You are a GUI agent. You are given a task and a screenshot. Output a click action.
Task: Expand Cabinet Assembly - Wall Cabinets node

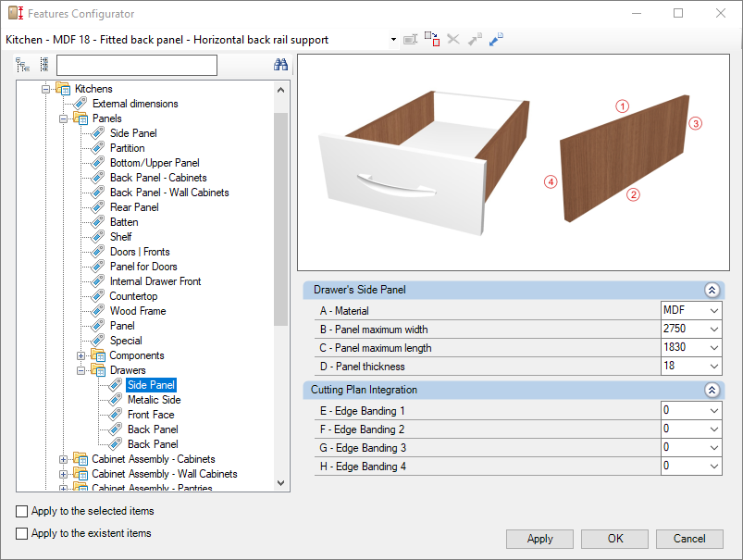tap(63, 474)
